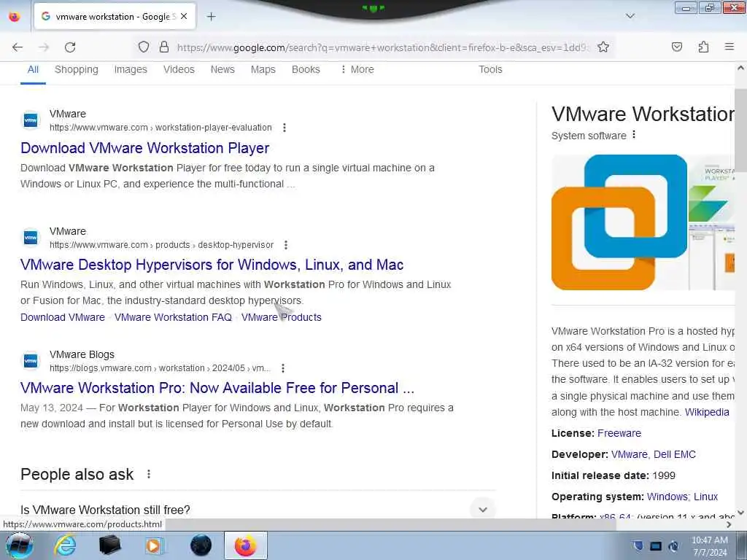Open Download VMware Workstation Player result
The height and width of the screenshot is (560, 747).
click(x=145, y=148)
